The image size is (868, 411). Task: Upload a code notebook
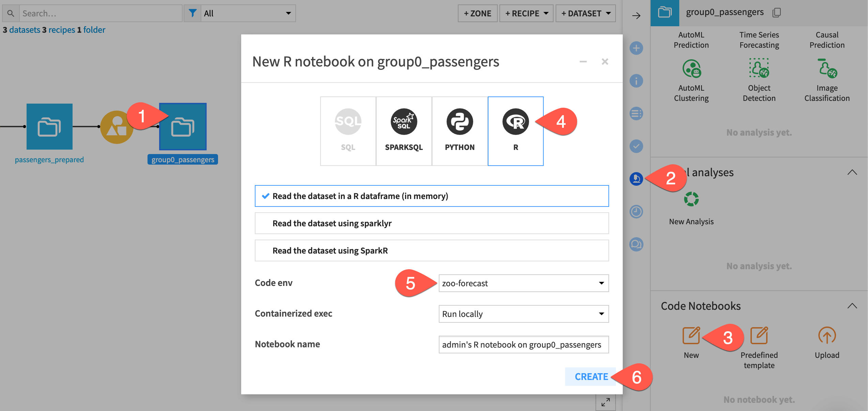[x=827, y=342]
